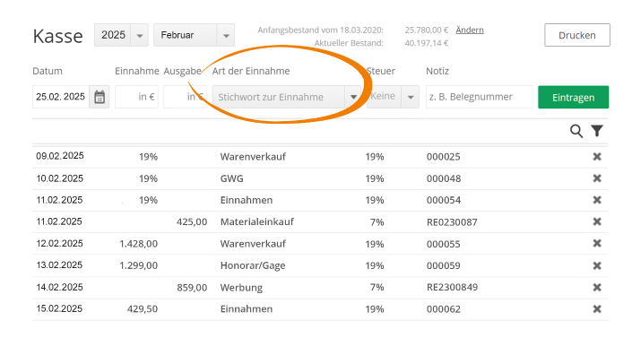This screenshot has height=364, width=632.
Task: Remove the Honorar/Gage entry 000059
Action: click(x=597, y=265)
